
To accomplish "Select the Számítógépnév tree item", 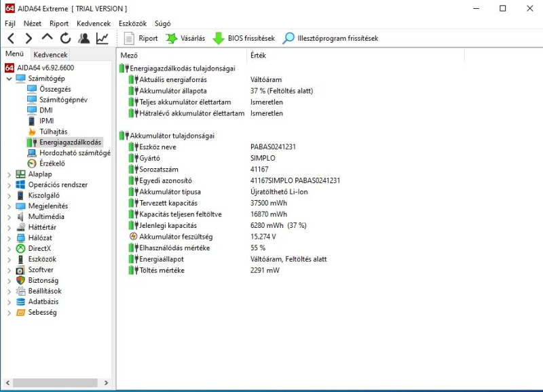I will tap(63, 100).
